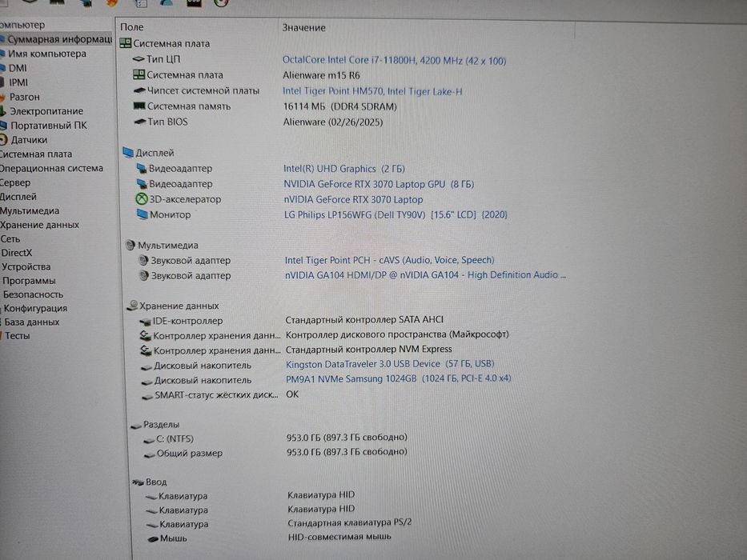Click the motherboard icon of the Системная плата group header
This screenshot has width=747, height=560.
click(x=125, y=43)
